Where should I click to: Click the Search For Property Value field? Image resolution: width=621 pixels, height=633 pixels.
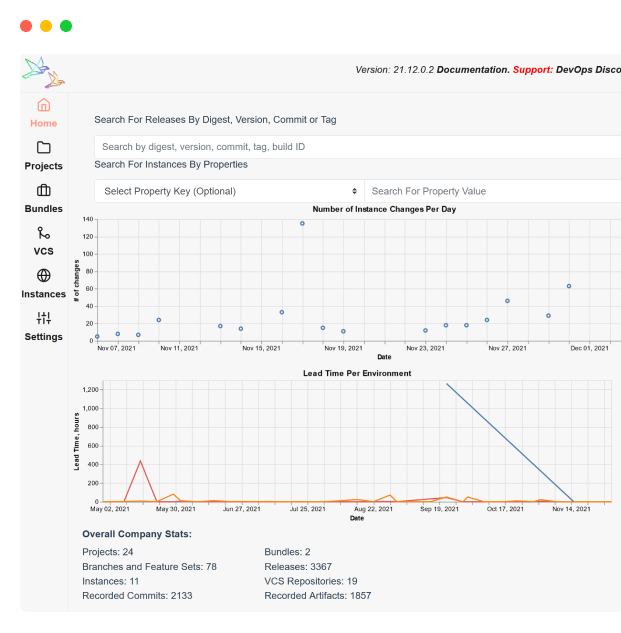(492, 191)
